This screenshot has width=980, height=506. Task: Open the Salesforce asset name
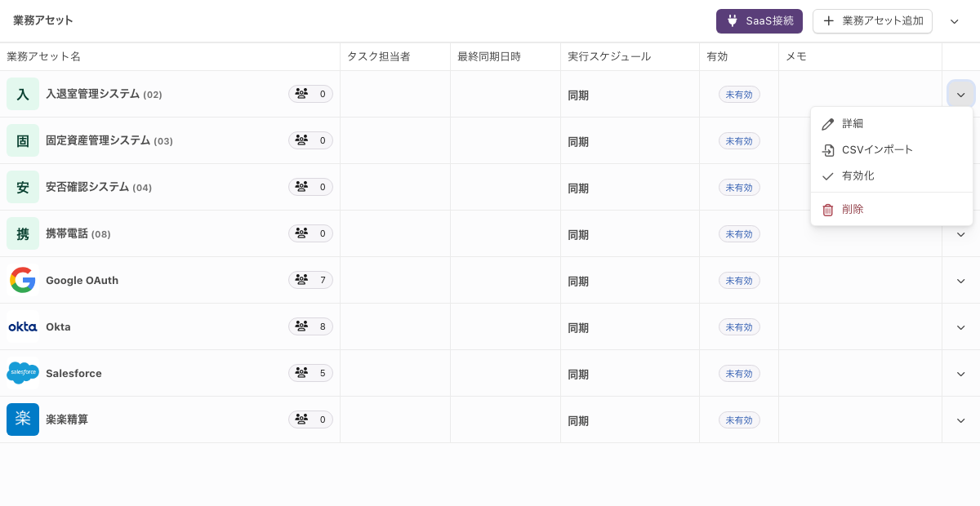(x=73, y=373)
